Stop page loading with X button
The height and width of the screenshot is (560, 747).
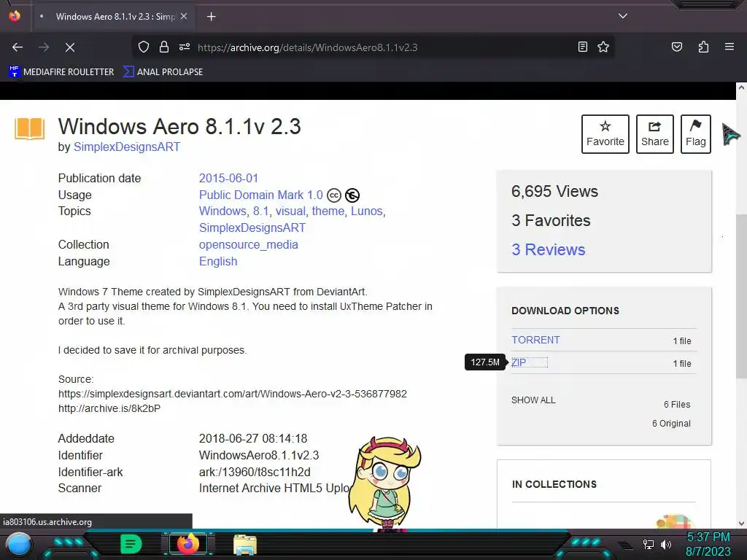pos(70,47)
